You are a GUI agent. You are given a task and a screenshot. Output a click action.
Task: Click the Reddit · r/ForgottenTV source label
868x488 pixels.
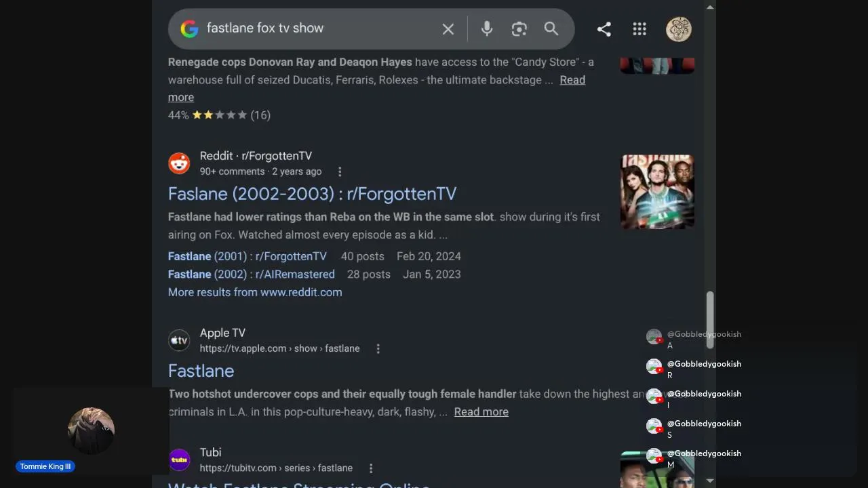click(x=256, y=156)
